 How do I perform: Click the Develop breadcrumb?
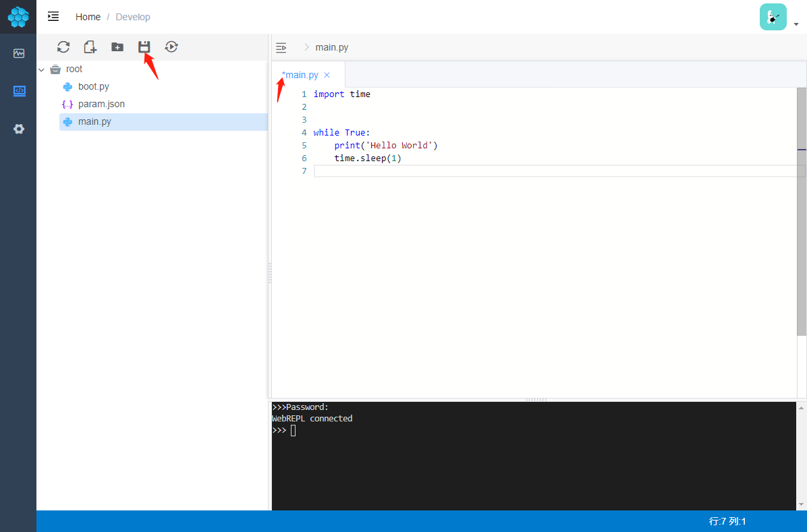click(133, 17)
